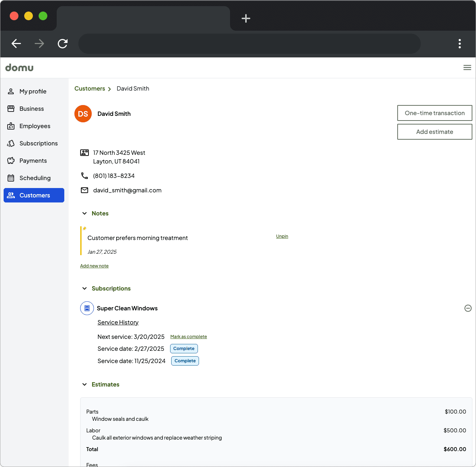Open Subscriptions in the sidebar
Viewport: 476px width, 467px height.
(x=34, y=143)
